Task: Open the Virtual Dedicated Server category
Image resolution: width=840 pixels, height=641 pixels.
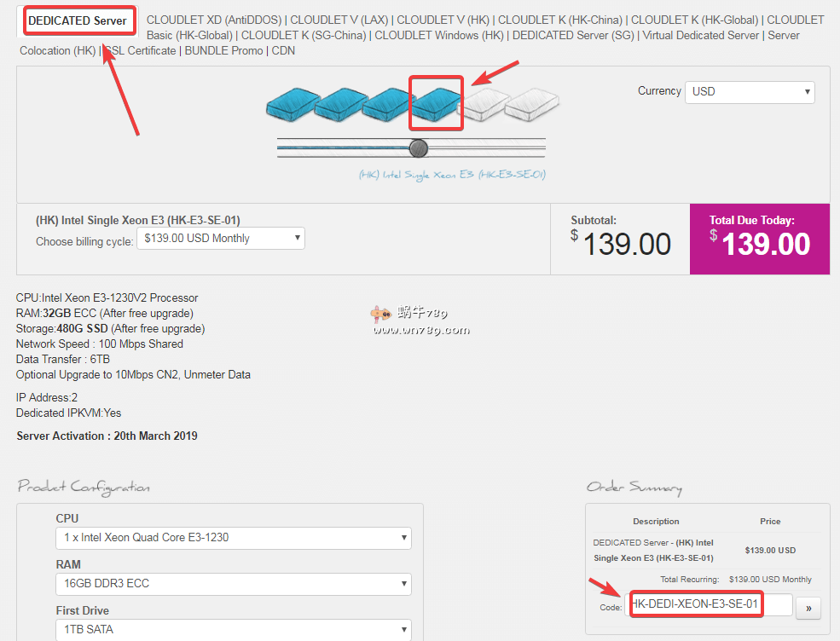Action: [701, 35]
